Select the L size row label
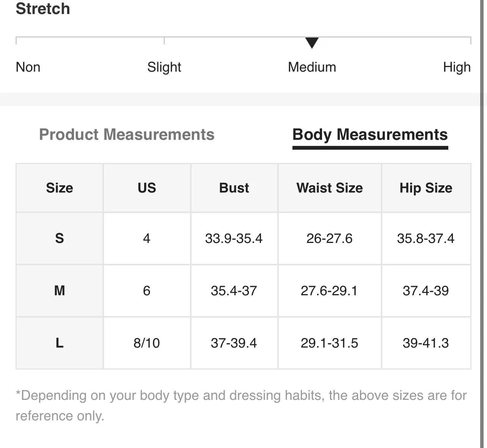 (x=60, y=343)
